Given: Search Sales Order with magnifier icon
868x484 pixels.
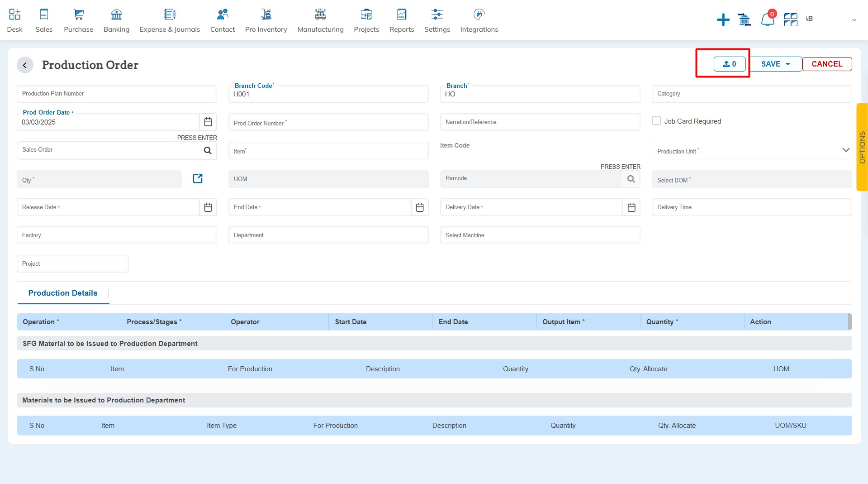Looking at the screenshot, I should tap(208, 150).
